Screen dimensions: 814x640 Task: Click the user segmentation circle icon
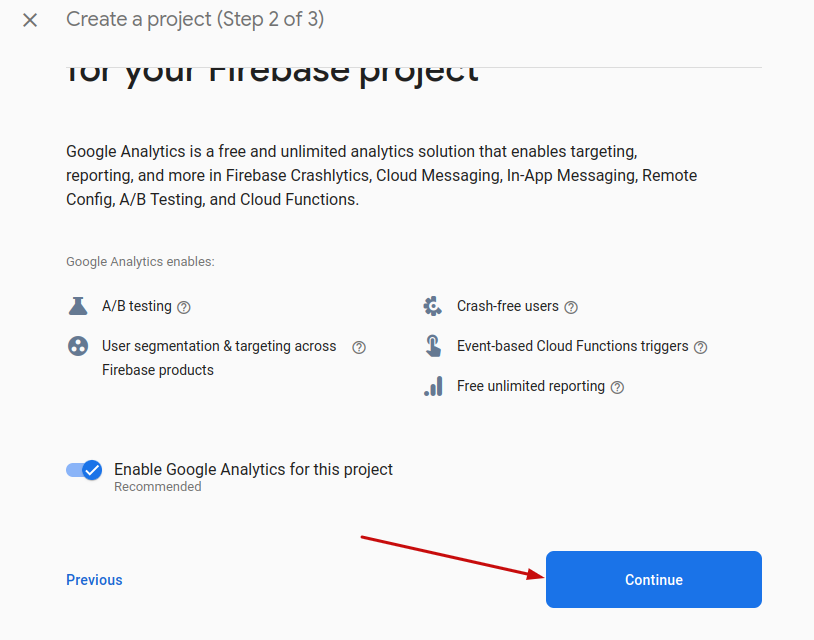click(78, 346)
